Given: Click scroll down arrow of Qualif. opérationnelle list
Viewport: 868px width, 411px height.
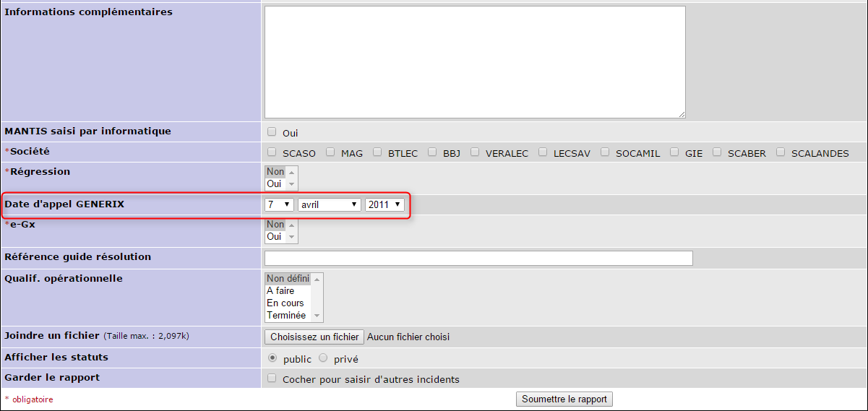Looking at the screenshot, I should click(x=317, y=316).
